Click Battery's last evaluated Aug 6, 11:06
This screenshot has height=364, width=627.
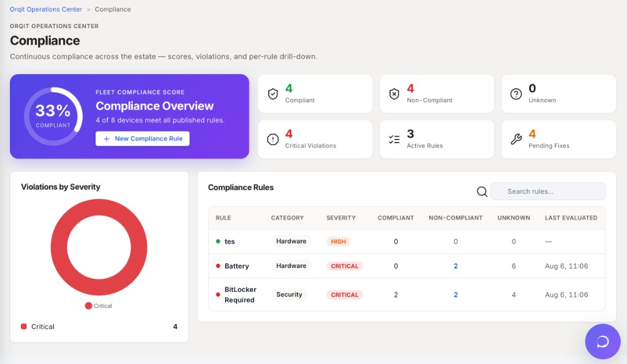coord(566,266)
